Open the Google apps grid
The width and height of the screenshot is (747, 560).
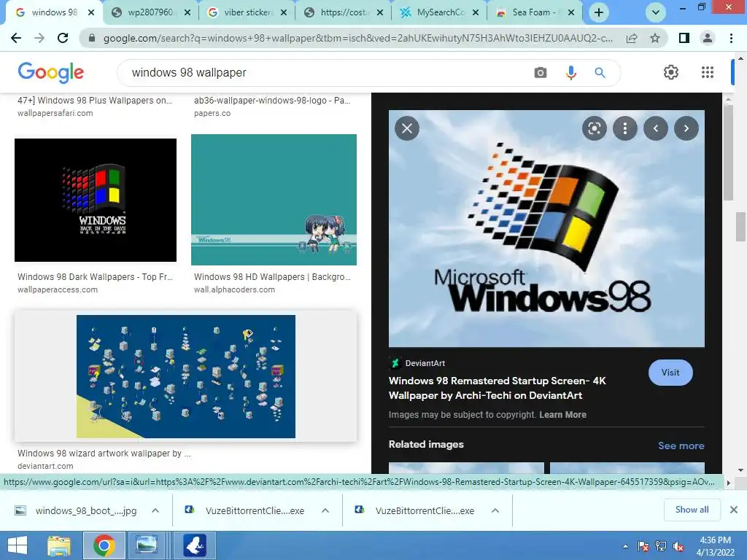[708, 72]
